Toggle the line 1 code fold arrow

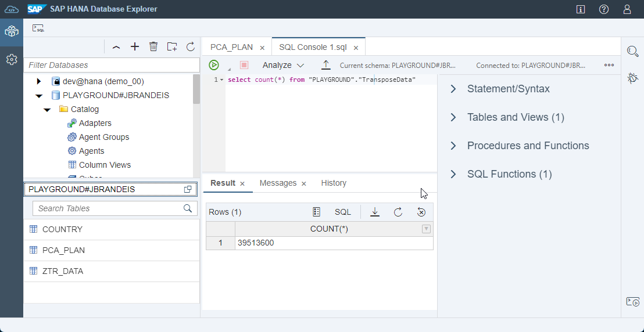click(x=222, y=80)
